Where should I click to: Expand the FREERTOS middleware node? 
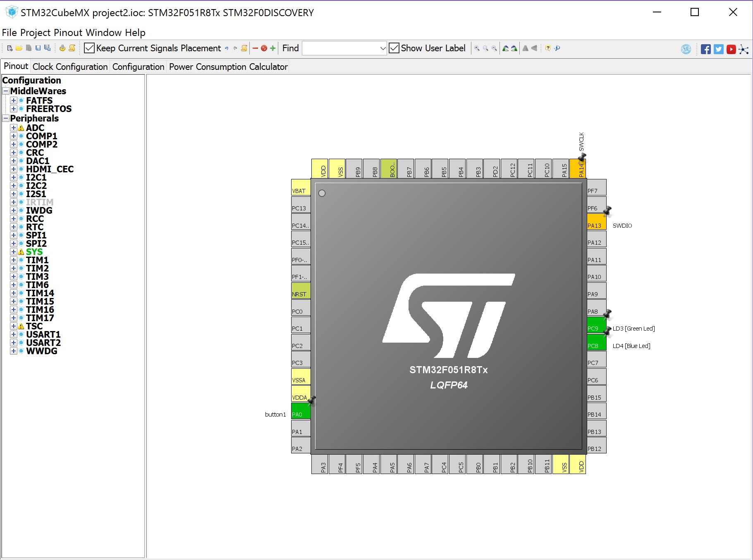tap(14, 109)
